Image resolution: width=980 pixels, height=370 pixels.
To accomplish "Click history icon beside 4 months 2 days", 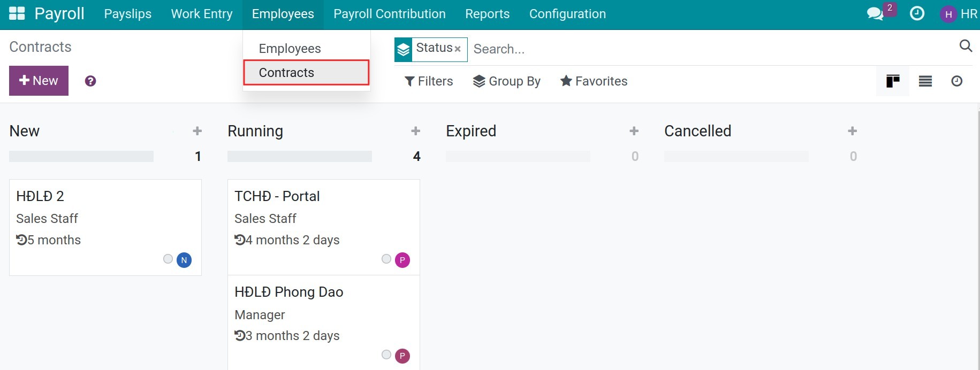I will [240, 240].
